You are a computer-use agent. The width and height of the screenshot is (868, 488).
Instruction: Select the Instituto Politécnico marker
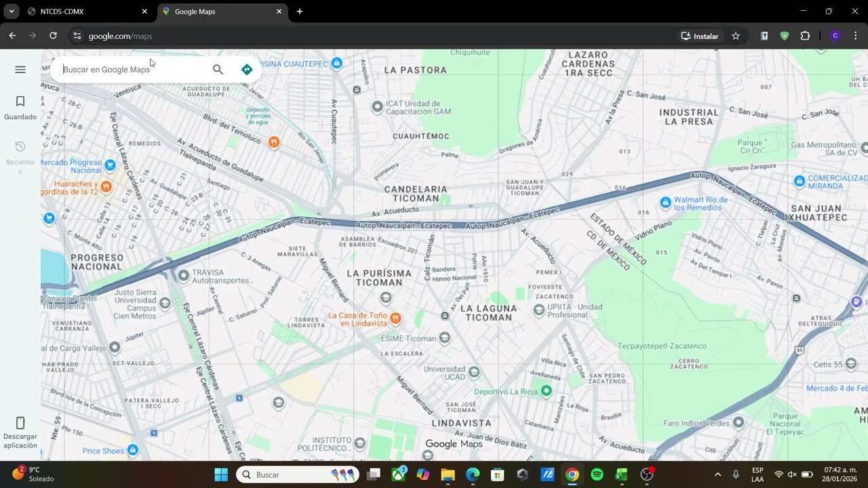coord(360,443)
